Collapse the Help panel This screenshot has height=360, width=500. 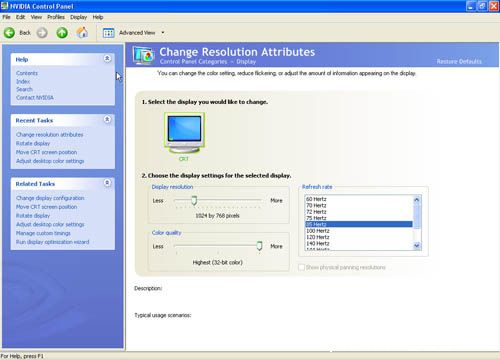point(107,59)
